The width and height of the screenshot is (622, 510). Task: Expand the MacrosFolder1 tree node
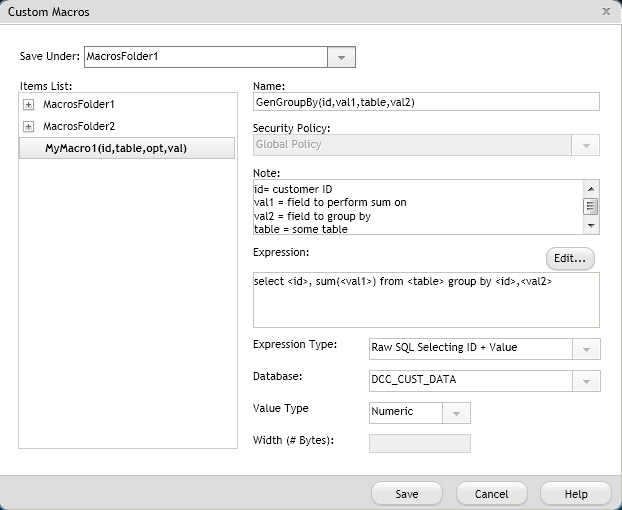click(x=28, y=104)
